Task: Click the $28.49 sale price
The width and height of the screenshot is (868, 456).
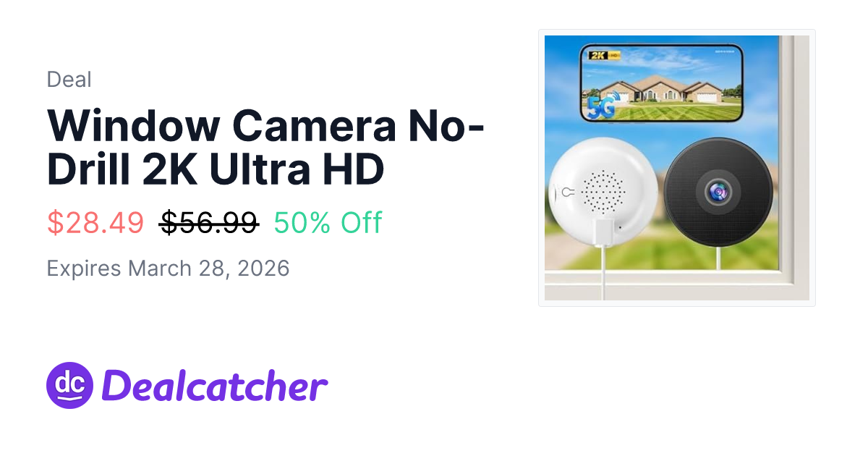Action: coord(95,224)
